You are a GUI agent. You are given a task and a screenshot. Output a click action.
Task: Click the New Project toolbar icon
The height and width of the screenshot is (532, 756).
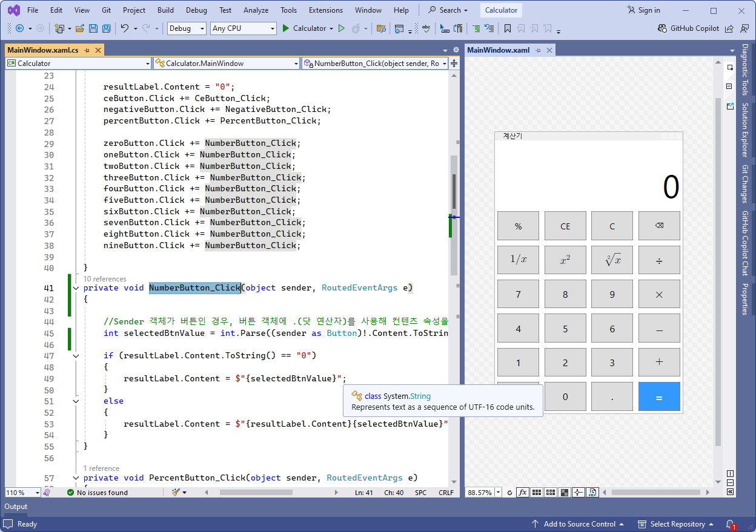[x=59, y=28]
